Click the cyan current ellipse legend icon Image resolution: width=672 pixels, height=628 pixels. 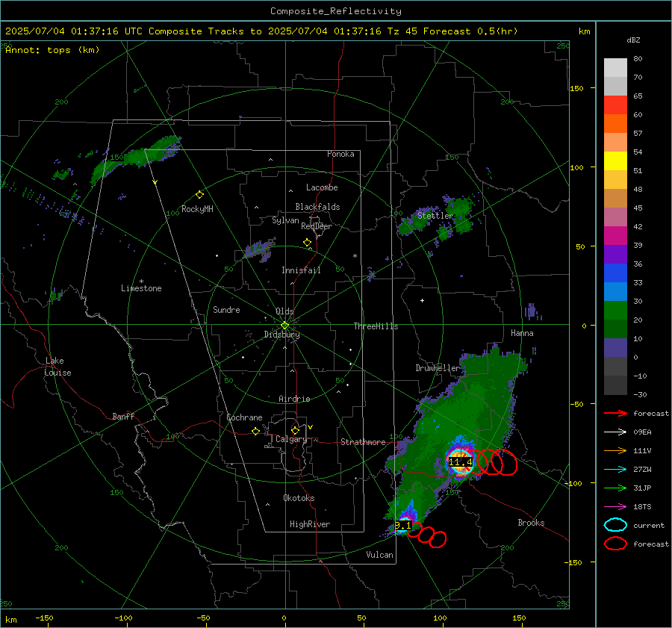(615, 525)
